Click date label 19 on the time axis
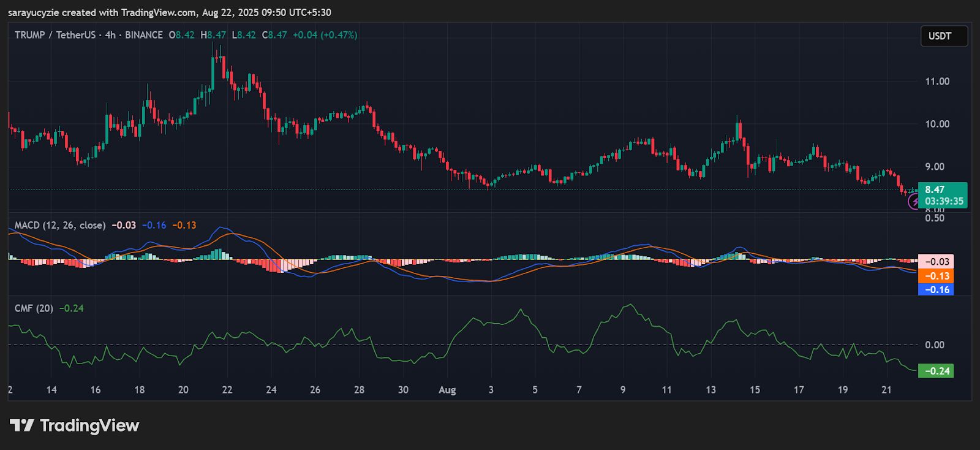Image resolution: width=980 pixels, height=450 pixels. click(x=843, y=390)
